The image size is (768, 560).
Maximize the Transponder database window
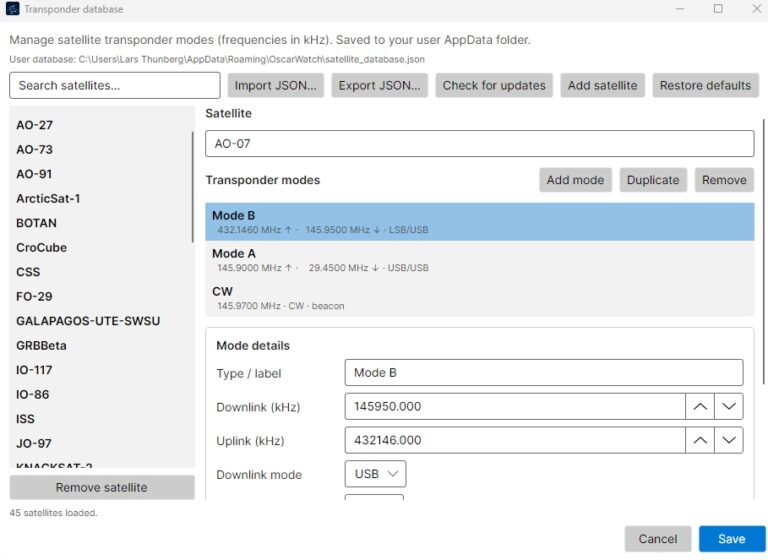[718, 9]
